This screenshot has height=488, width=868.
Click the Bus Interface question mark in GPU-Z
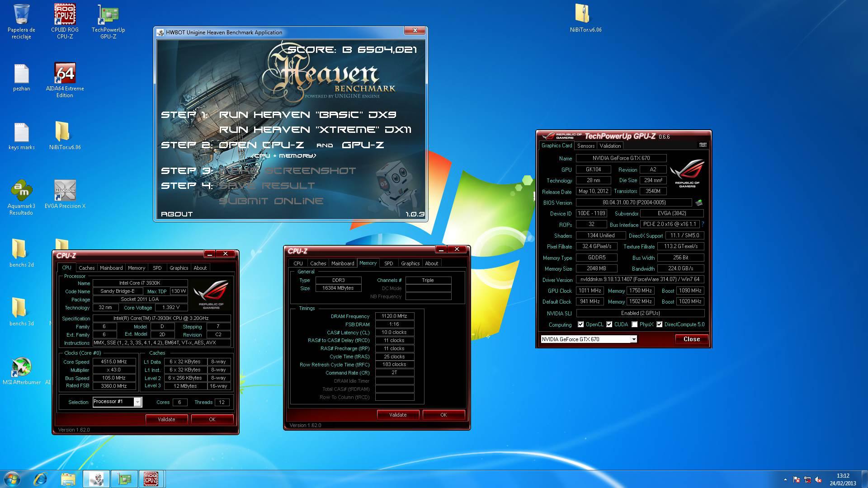pos(703,224)
